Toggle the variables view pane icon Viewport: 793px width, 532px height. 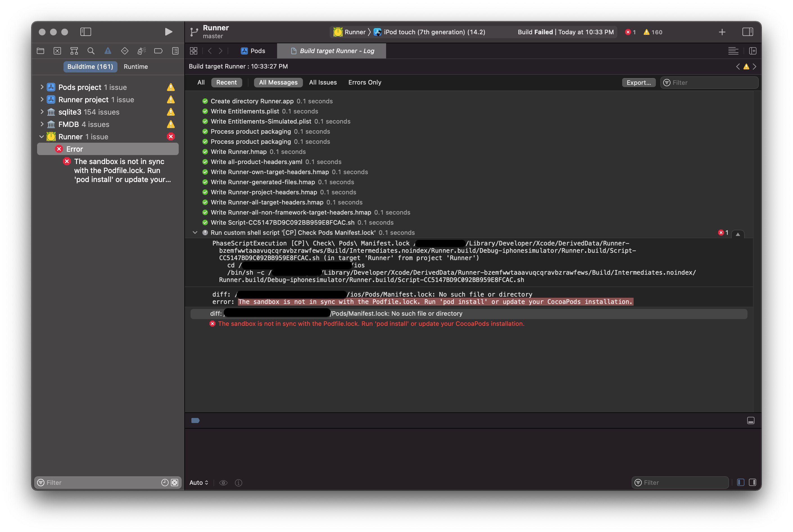[740, 483]
